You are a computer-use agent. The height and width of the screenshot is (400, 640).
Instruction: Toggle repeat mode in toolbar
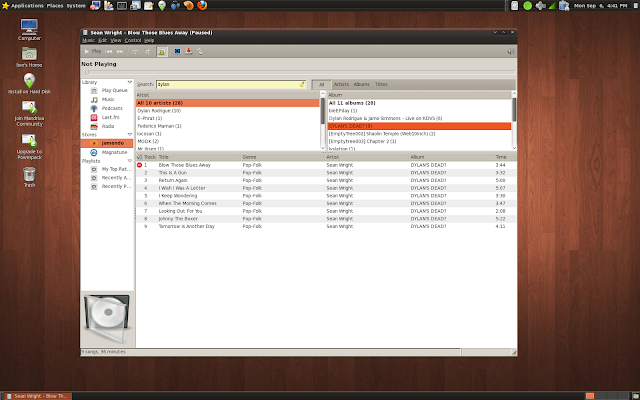pos(135,51)
